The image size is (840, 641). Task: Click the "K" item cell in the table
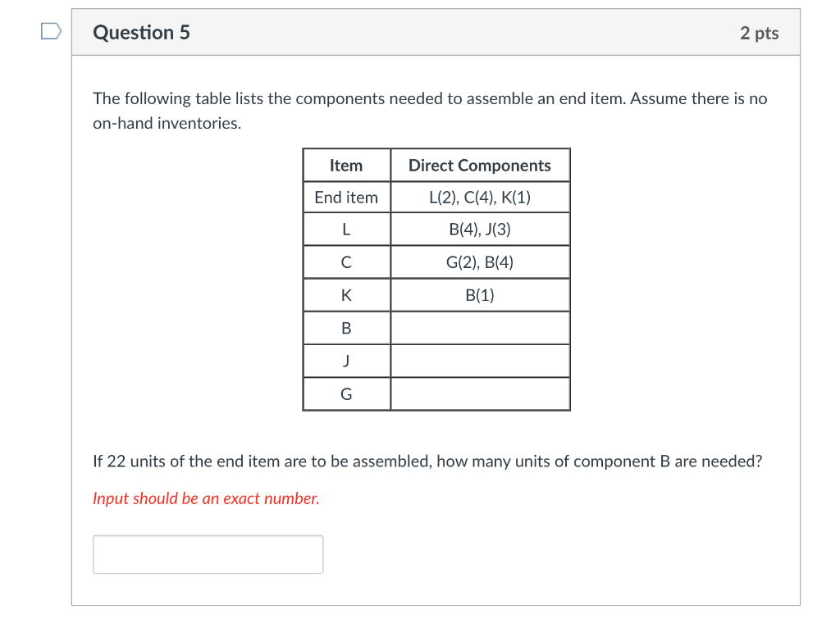pos(346,294)
